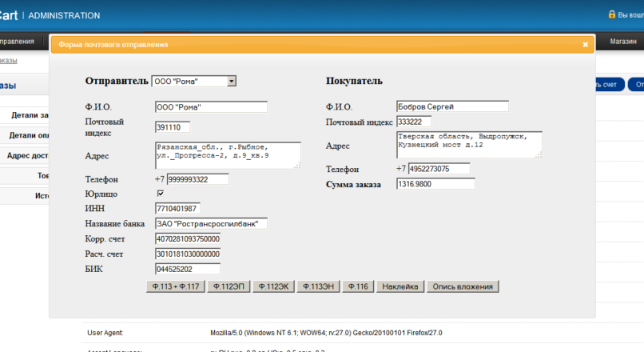Close the postal form dialog
644x352 pixels.
585,45
